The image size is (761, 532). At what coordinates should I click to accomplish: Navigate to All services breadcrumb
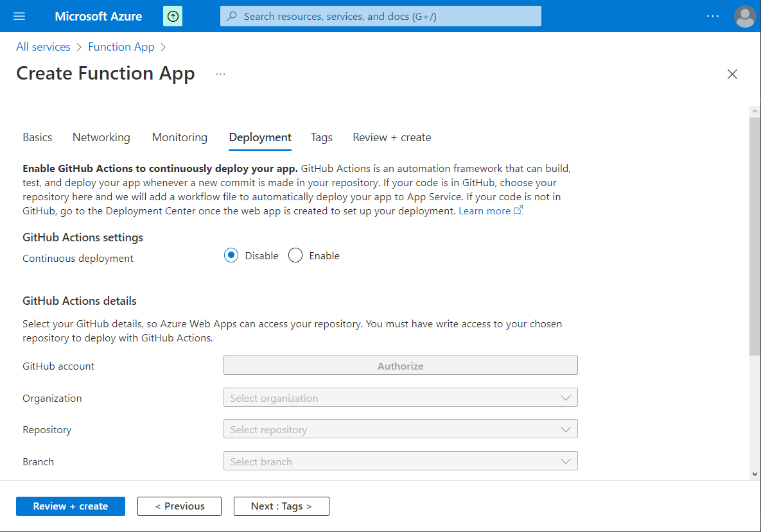(x=43, y=47)
